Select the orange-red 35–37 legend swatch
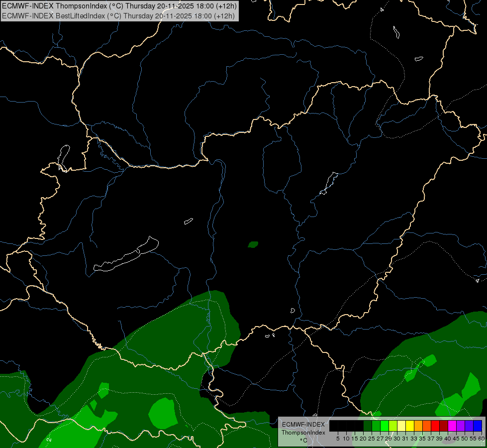 click(427, 426)
